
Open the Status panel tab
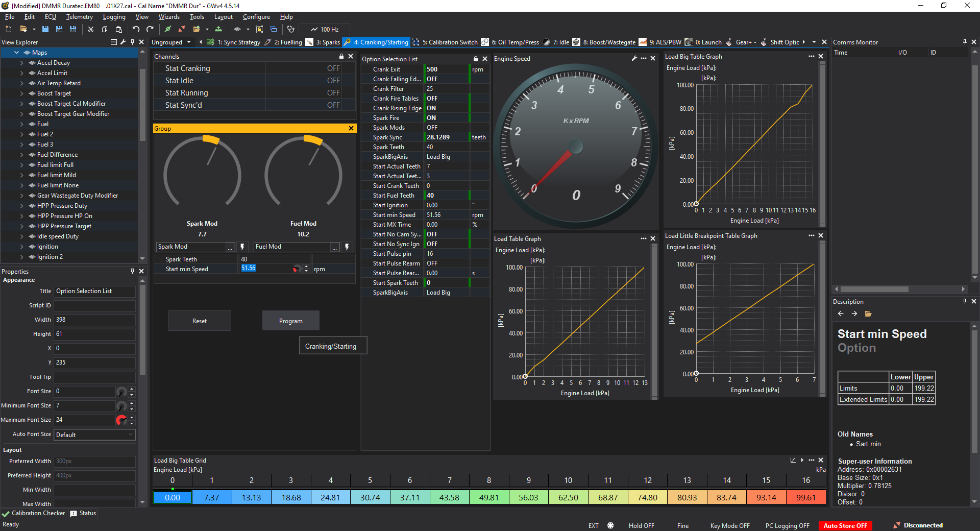pos(83,513)
